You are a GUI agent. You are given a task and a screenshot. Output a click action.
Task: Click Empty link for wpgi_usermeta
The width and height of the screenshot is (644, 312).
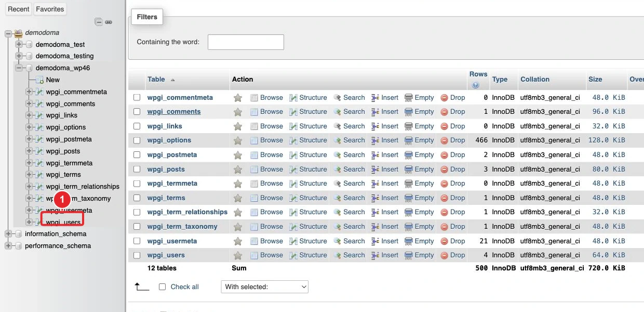(x=424, y=241)
